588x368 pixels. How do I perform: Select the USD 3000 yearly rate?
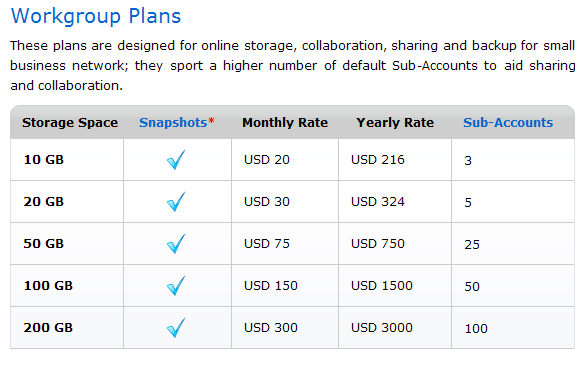tap(382, 327)
